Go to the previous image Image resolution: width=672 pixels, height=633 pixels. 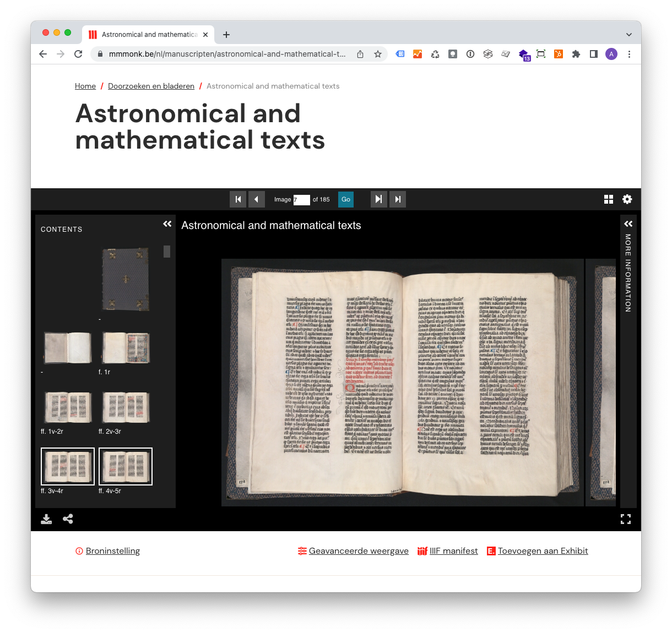click(257, 199)
